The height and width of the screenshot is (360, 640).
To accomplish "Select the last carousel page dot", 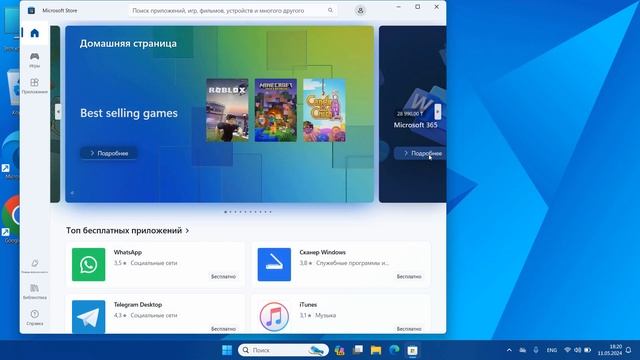I will (270, 212).
